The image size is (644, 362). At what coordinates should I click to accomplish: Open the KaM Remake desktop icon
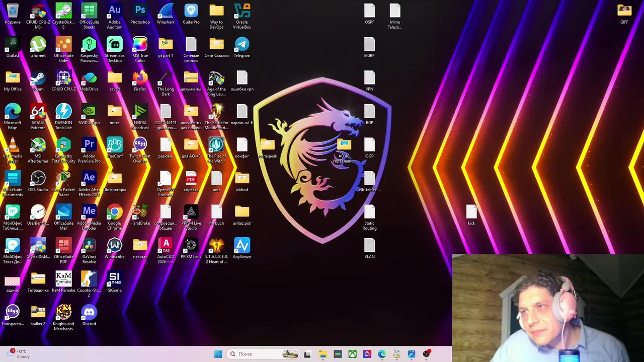tap(63, 283)
